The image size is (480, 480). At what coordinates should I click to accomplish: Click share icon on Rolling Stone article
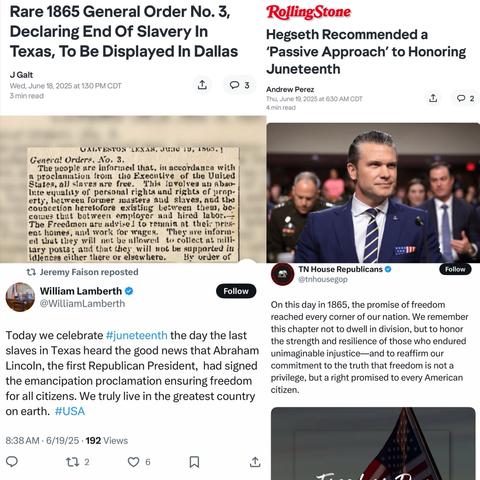(433, 98)
